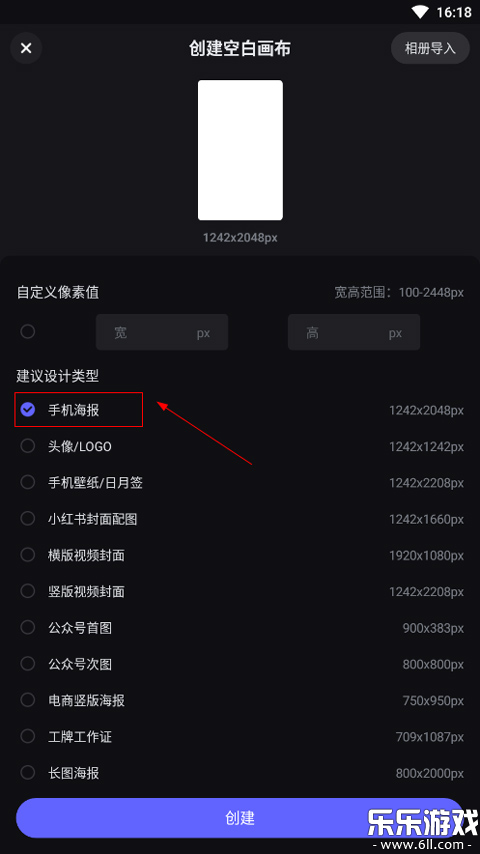The image size is (480, 854).
Task: Tap the white canvas preview thumbnail
Action: (240, 150)
